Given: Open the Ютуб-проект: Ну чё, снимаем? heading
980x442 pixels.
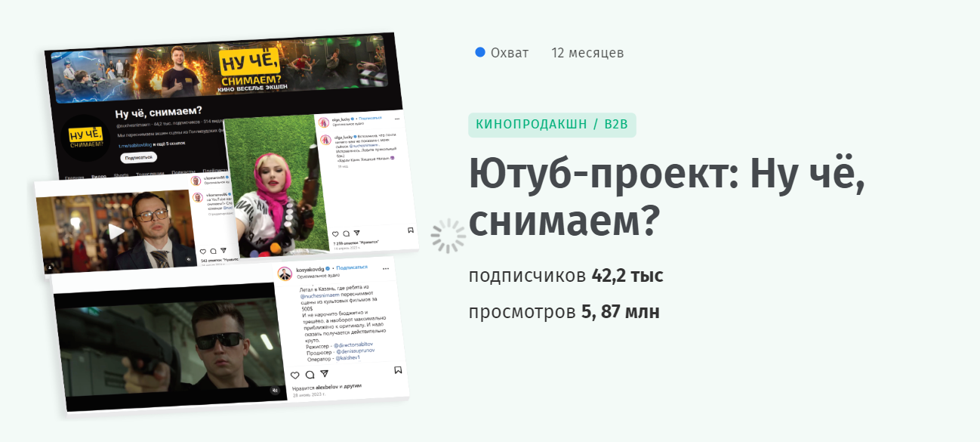Looking at the screenshot, I should [x=667, y=197].
